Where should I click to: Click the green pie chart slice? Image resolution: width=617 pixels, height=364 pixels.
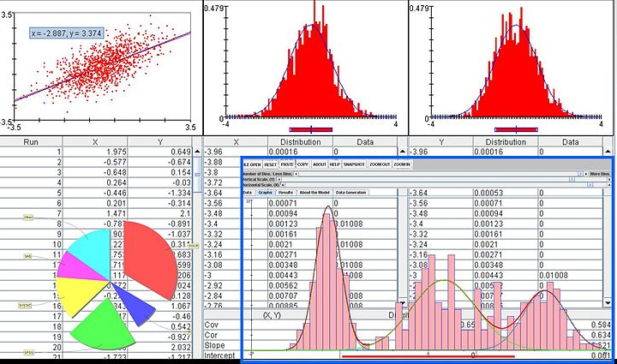point(103,326)
